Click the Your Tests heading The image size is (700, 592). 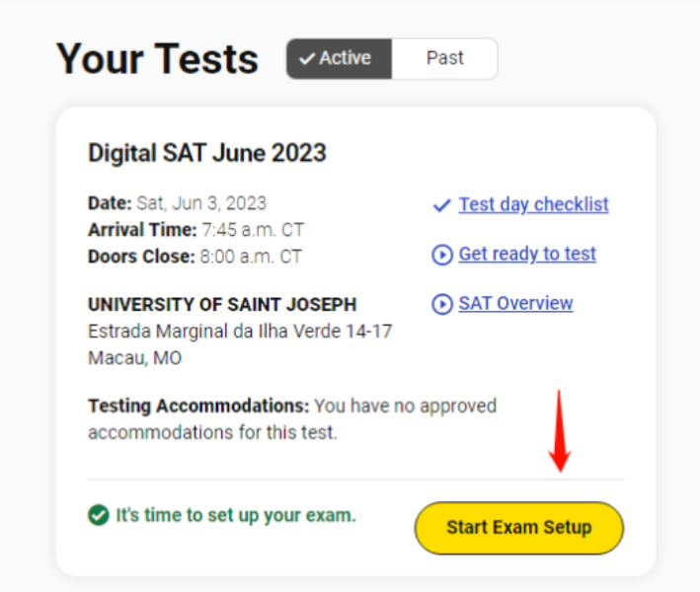(x=158, y=59)
